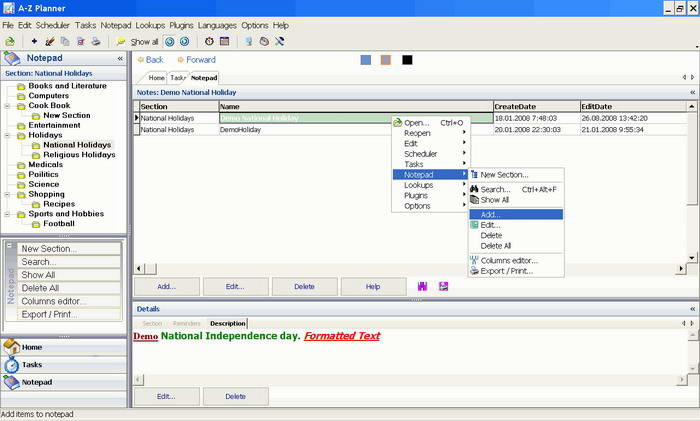Viewport: 700px width, 421px height.
Task: Click Football folder in the tree
Action: point(59,224)
